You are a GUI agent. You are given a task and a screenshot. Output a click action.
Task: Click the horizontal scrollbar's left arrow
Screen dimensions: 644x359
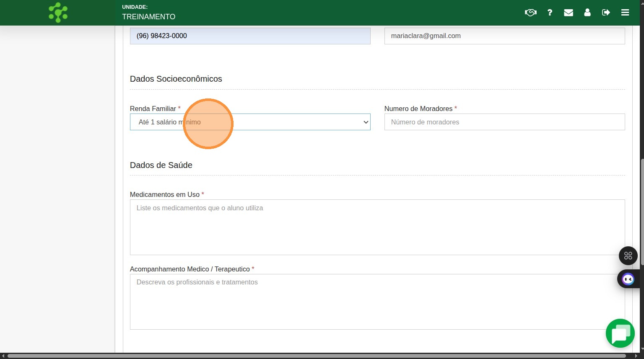coord(3,356)
